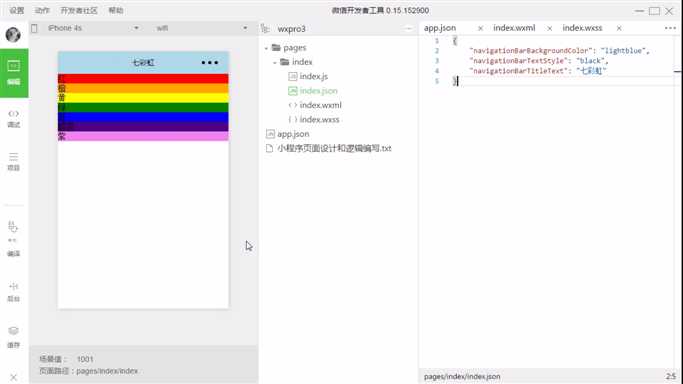The height and width of the screenshot is (384, 683).
Task: Switch to the app.json editor tab
Action: (440, 28)
